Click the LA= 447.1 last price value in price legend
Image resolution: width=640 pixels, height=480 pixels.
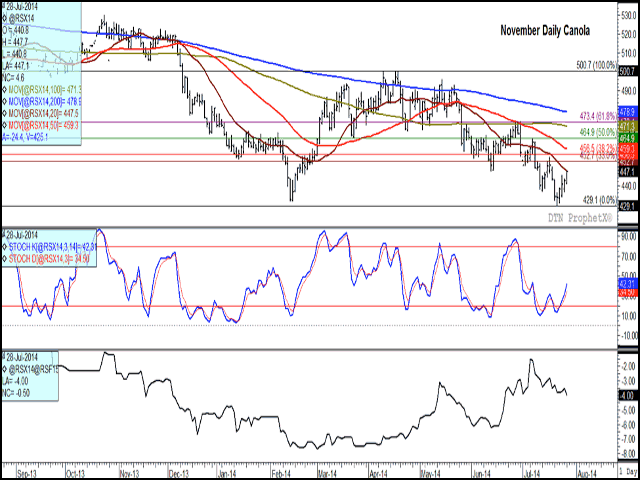click(x=16, y=64)
